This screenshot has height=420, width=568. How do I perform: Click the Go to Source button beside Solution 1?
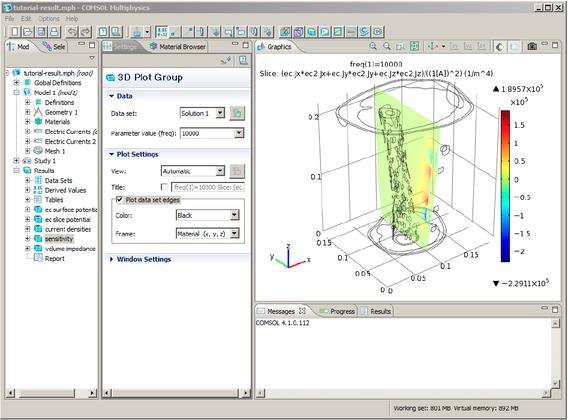[237, 113]
